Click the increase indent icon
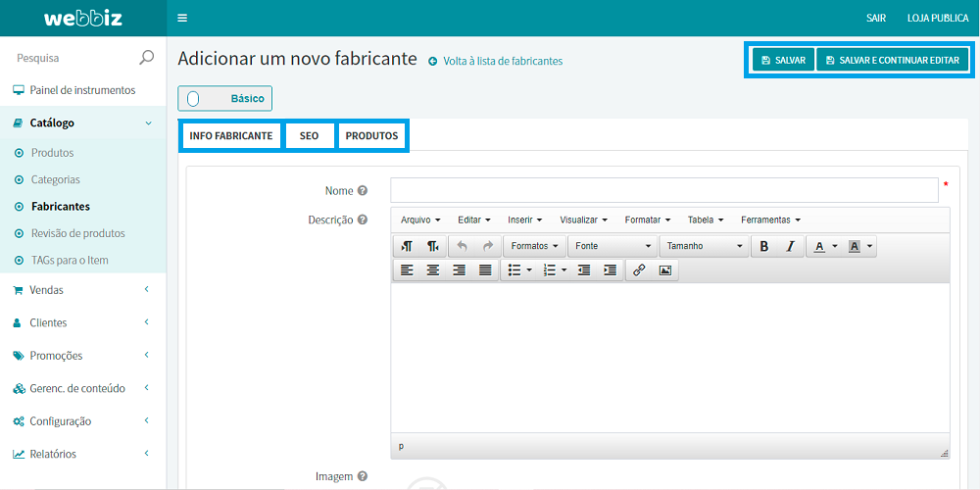 [610, 270]
